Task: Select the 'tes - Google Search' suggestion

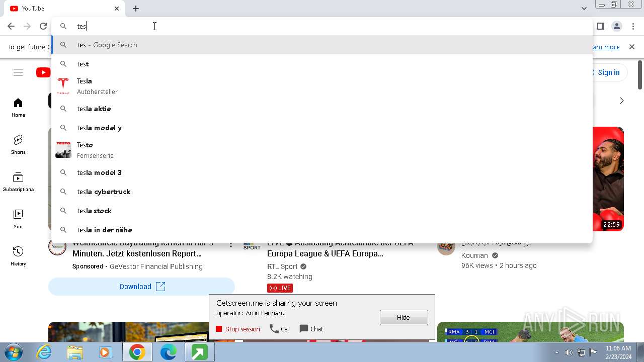Action: tap(322, 45)
